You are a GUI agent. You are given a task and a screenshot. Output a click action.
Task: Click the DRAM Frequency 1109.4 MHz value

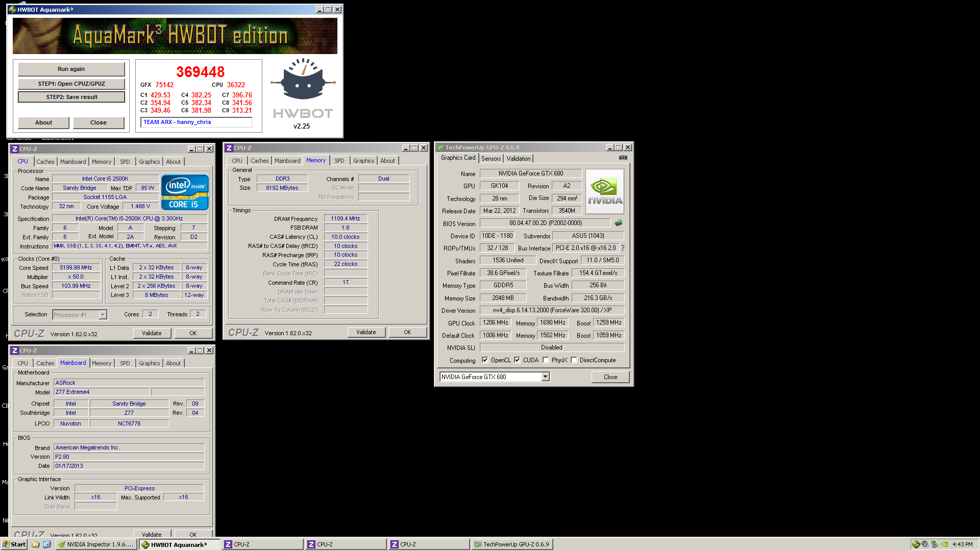[x=346, y=218]
